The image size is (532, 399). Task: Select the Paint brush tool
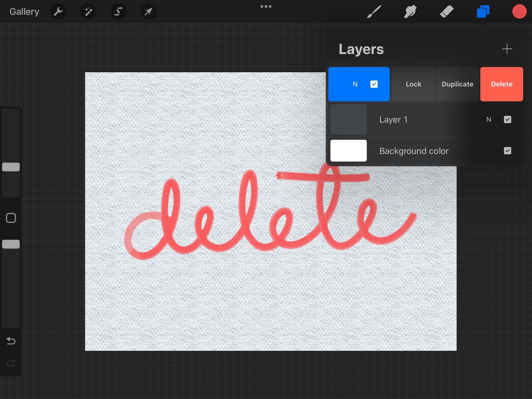(x=373, y=11)
